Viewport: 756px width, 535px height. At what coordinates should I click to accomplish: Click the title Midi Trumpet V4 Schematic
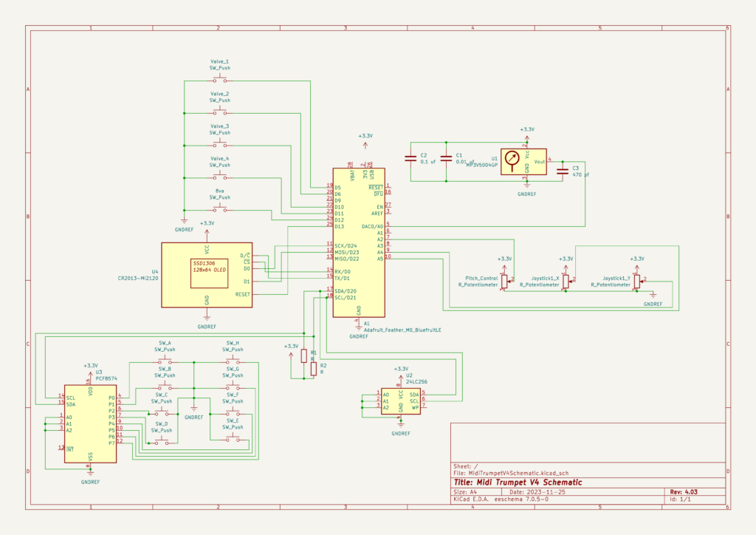pyautogui.click(x=517, y=483)
